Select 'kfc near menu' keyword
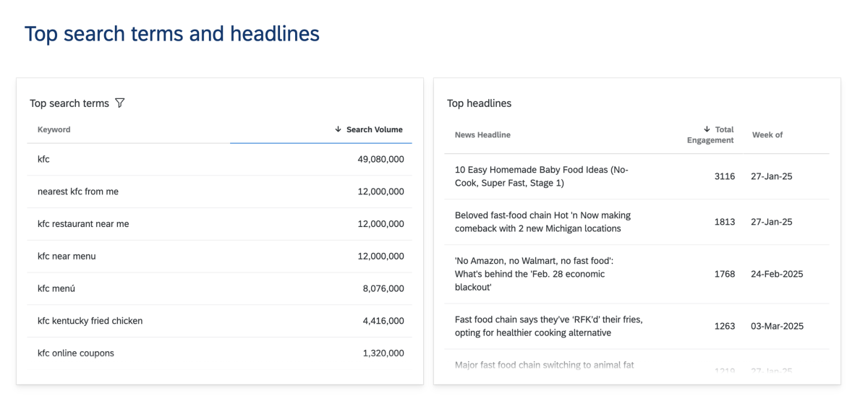Viewport: 868px width, 417px height. pyautogui.click(x=67, y=256)
